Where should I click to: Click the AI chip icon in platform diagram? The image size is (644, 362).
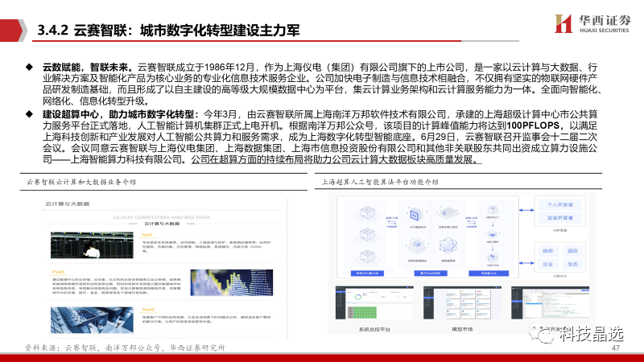[x=415, y=215]
